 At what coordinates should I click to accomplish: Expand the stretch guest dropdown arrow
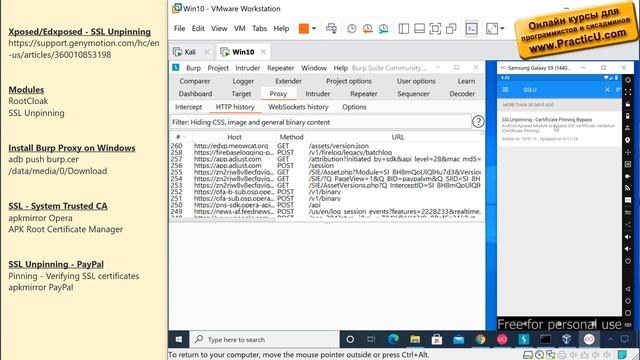pyautogui.click(x=502, y=29)
